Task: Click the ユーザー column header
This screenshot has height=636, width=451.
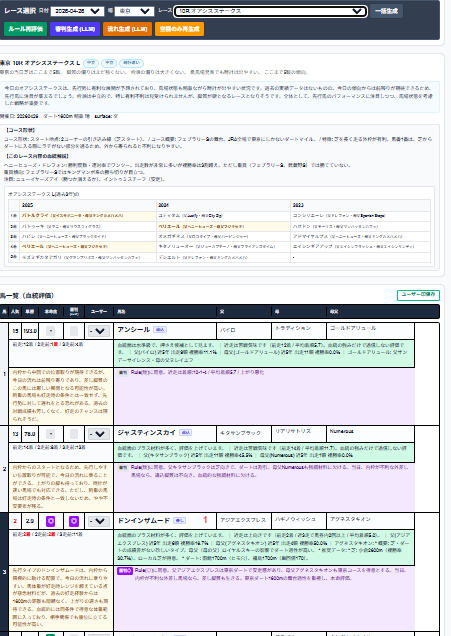Action: click(99, 312)
